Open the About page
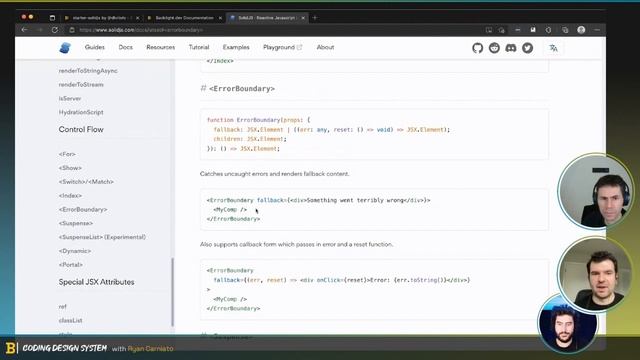This screenshot has width=640, height=360. coord(325,47)
